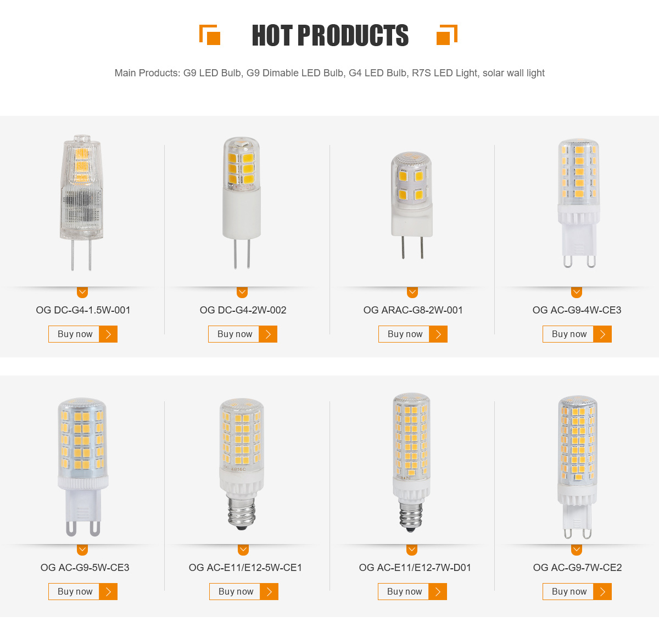
Task: Open the OG AC-E11/E12-7W-D01 product title link
Action: [x=415, y=568]
